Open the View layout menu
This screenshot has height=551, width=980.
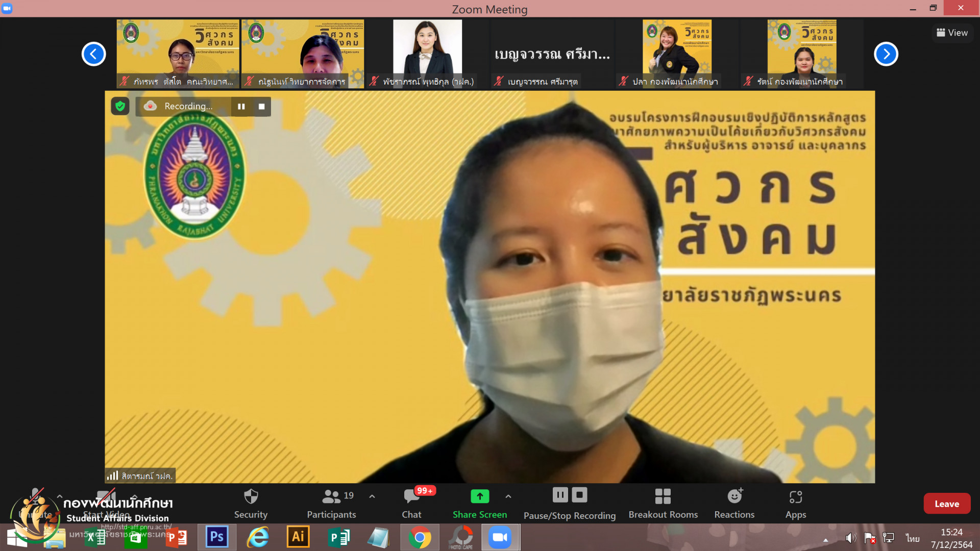pos(952,33)
